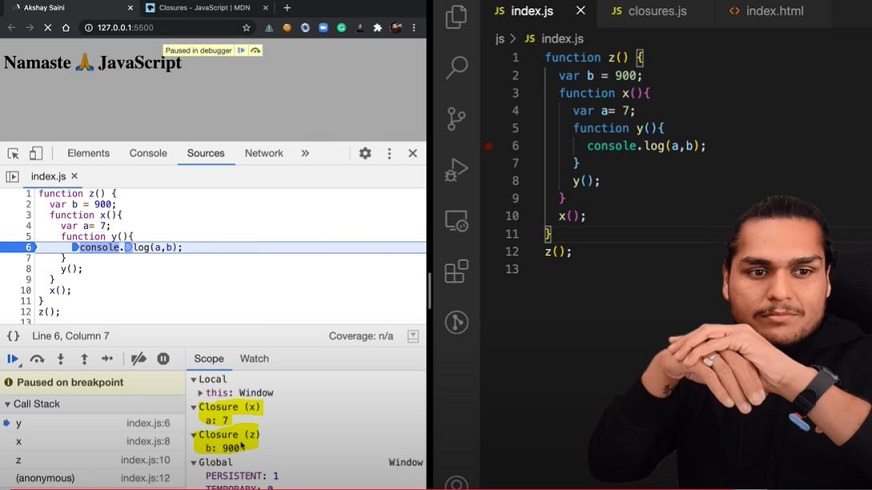Step over next function call
Image resolution: width=872 pixels, height=490 pixels.
[x=37, y=359]
